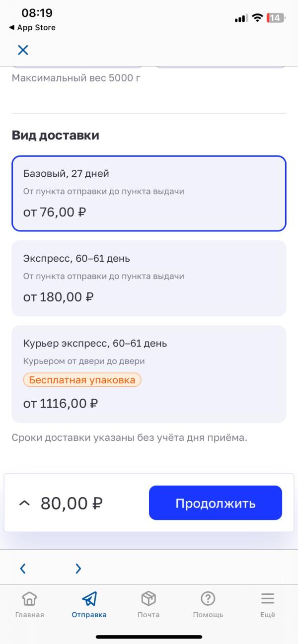Select the Базовый, 27 дней delivery option
This screenshot has width=298, height=644.
(x=149, y=193)
